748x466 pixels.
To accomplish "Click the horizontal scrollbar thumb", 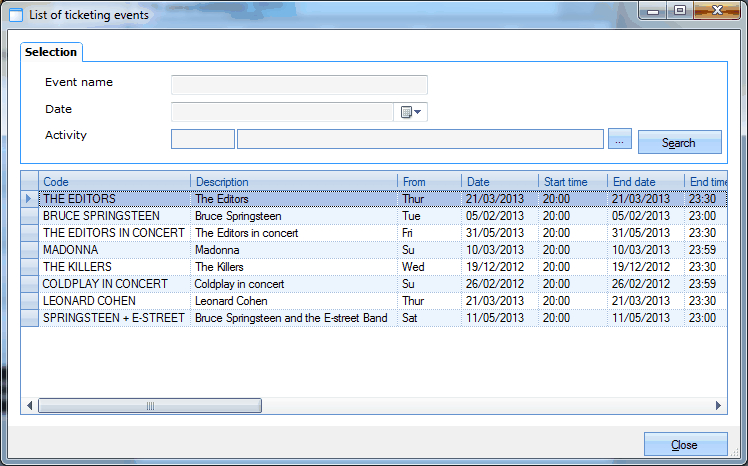I will pyautogui.click(x=150, y=406).
